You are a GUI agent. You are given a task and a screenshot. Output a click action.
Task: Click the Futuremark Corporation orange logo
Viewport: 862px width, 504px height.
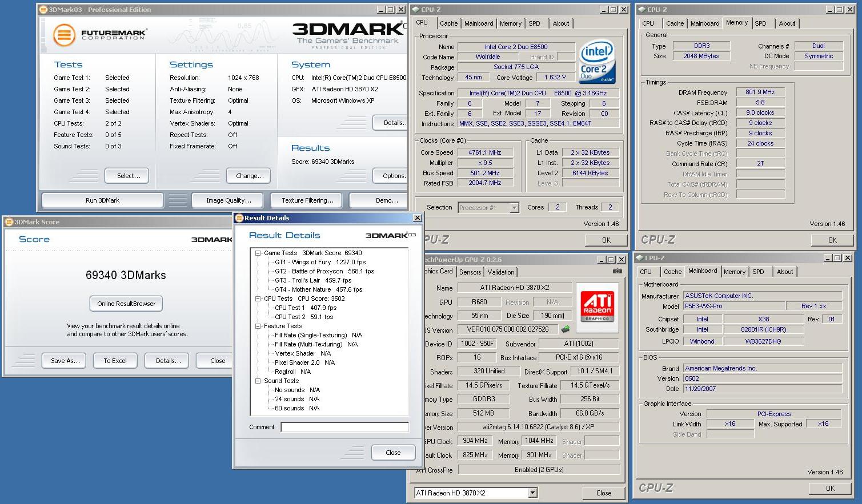tap(65, 35)
